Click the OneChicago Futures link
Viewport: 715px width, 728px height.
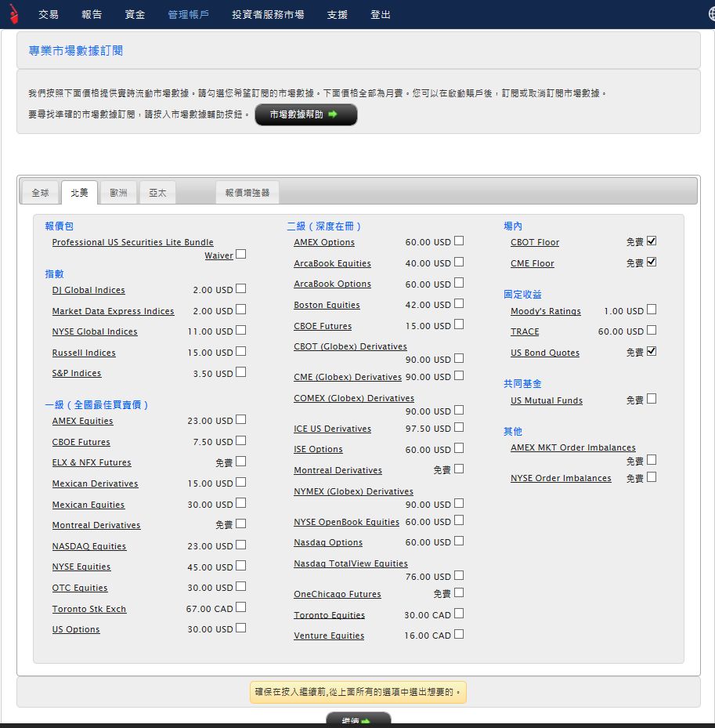point(338,594)
